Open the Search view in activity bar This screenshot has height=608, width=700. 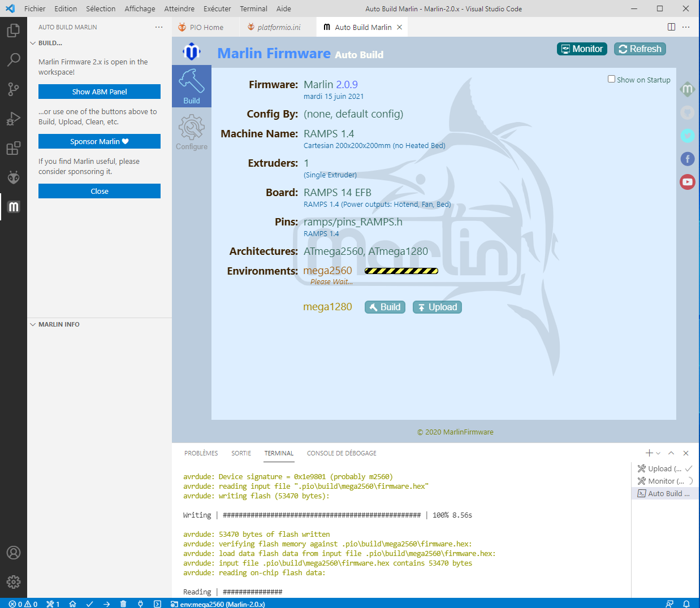coord(14,59)
